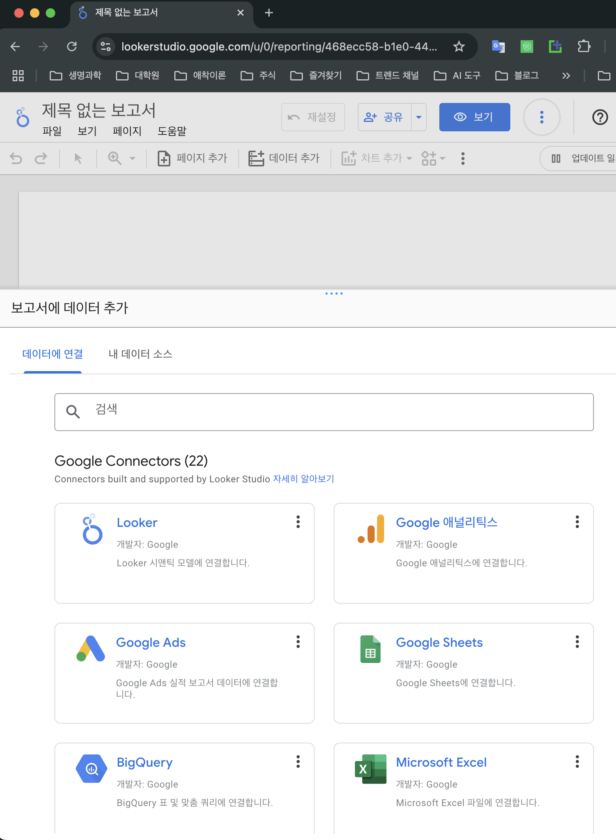This screenshot has height=840, width=616.
Task: Click the connector 검색 search field
Action: (x=324, y=412)
